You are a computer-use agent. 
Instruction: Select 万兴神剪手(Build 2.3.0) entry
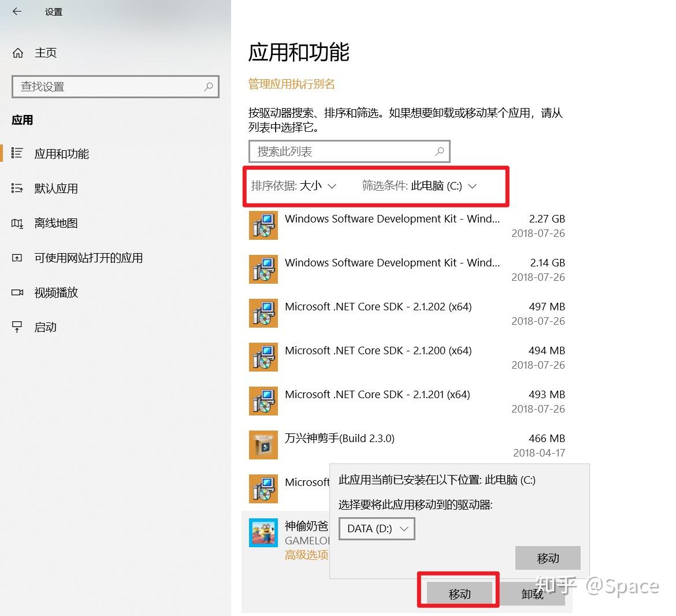point(407,446)
